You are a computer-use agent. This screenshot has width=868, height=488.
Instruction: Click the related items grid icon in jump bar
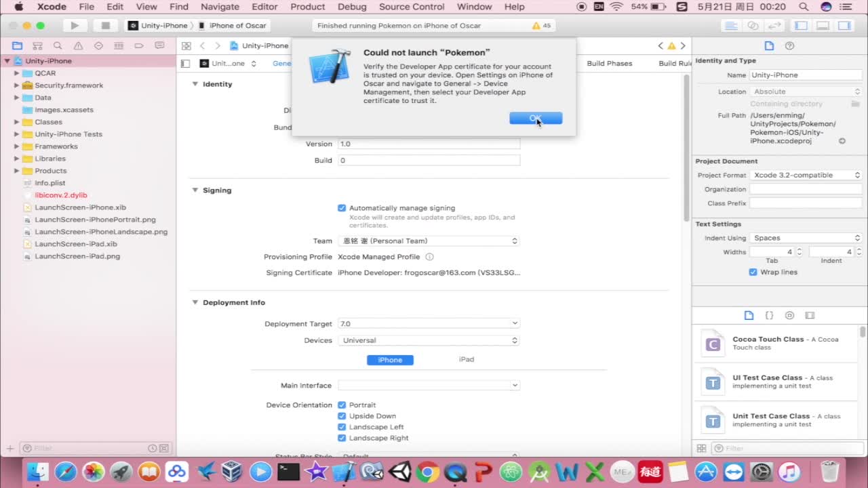[186, 46]
